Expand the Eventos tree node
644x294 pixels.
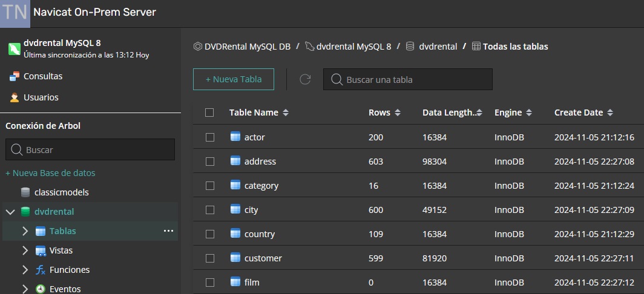25,289
